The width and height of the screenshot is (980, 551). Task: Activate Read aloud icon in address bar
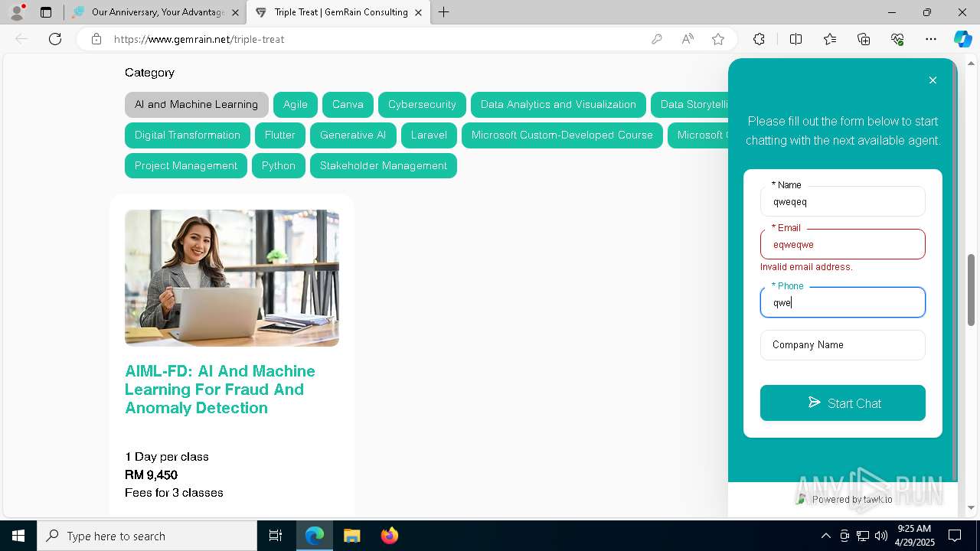tap(688, 39)
